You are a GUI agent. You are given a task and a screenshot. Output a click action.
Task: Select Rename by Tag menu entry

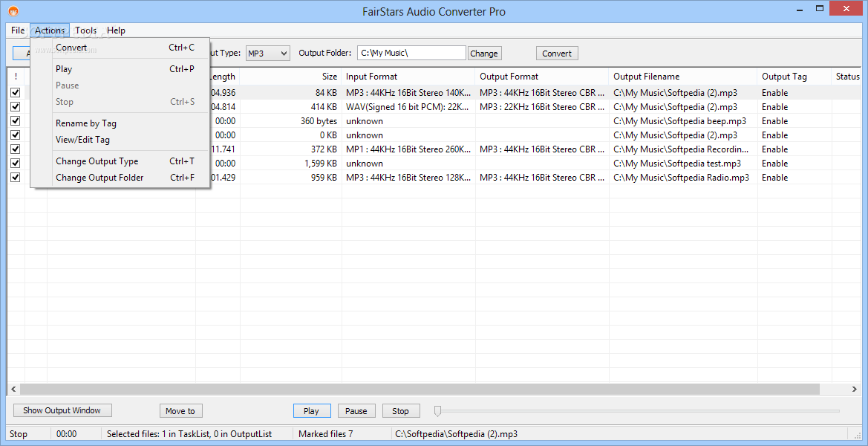pos(120,123)
